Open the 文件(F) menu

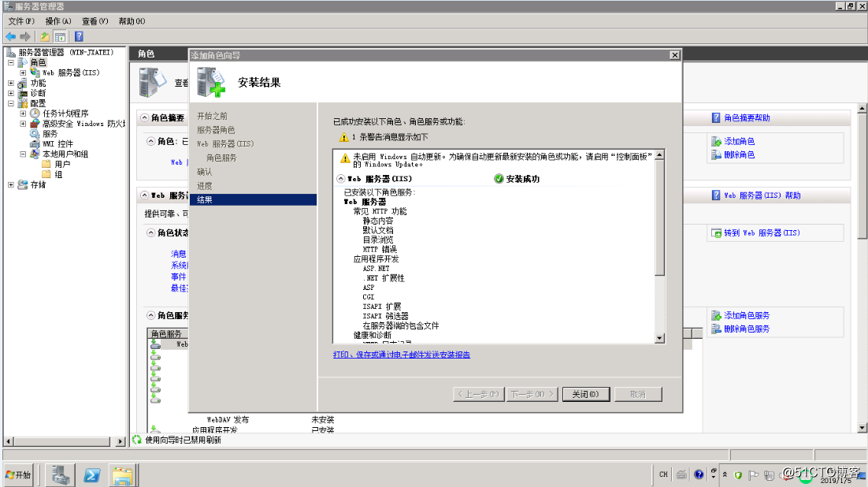(x=21, y=21)
